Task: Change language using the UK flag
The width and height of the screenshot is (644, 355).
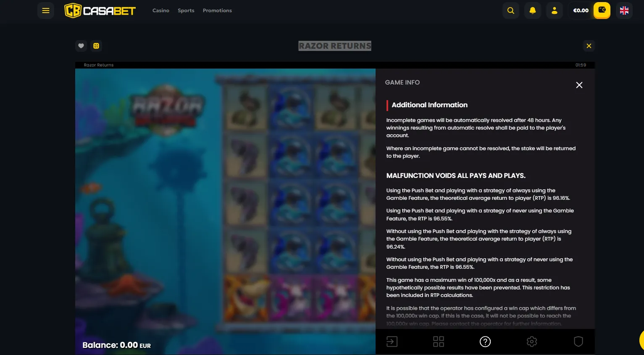Action: point(624,11)
